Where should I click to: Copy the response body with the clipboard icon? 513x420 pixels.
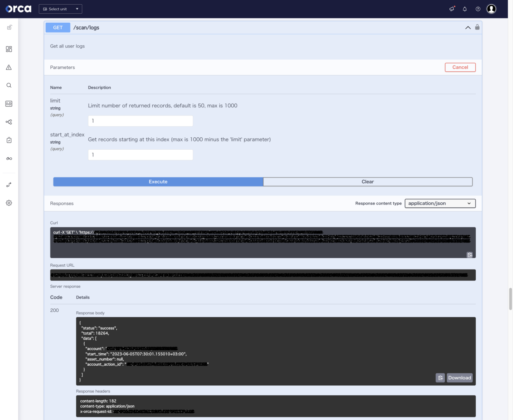pyautogui.click(x=440, y=377)
